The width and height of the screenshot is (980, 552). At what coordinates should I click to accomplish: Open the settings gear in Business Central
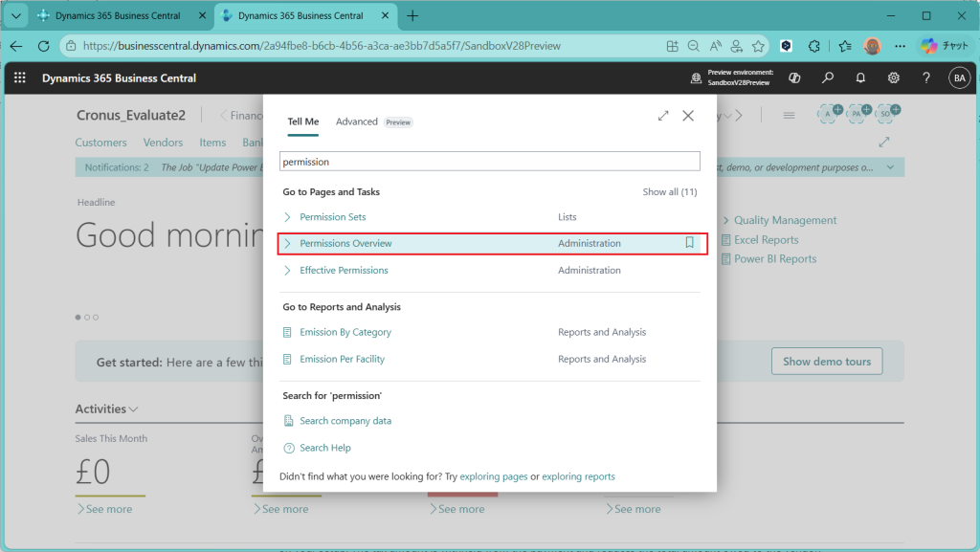tap(893, 78)
